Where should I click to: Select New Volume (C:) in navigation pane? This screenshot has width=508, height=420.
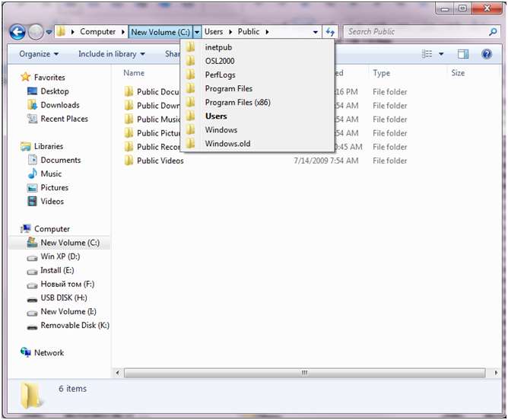[59, 243]
